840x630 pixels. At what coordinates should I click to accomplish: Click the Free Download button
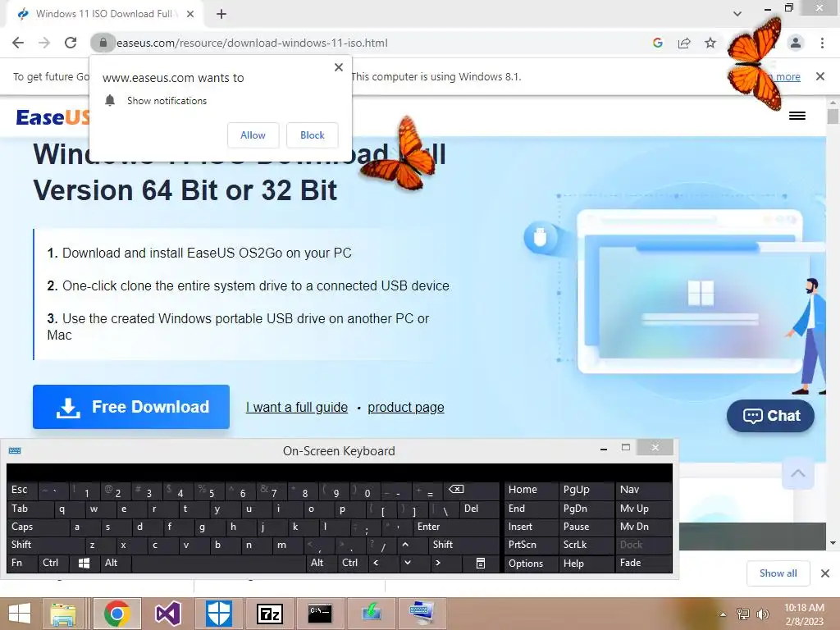(131, 407)
